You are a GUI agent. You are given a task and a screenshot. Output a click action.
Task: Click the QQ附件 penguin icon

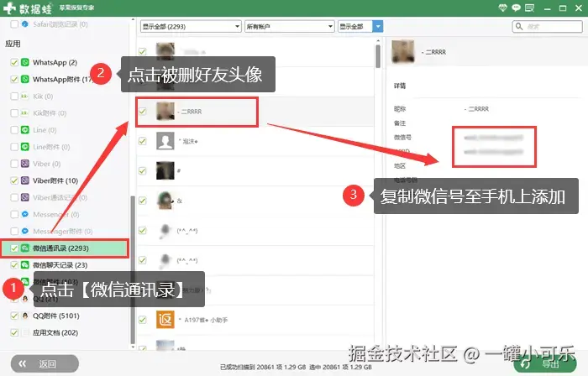[24, 316]
